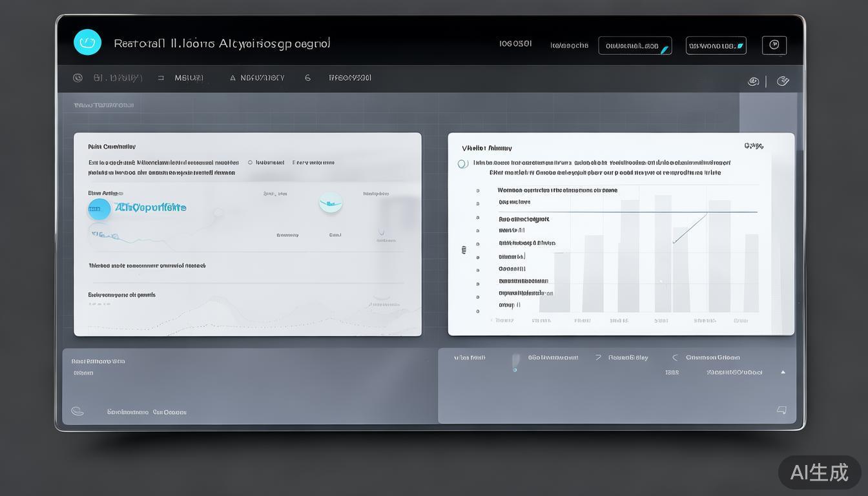Click the circle icon at the toolbar's left end

(x=78, y=78)
